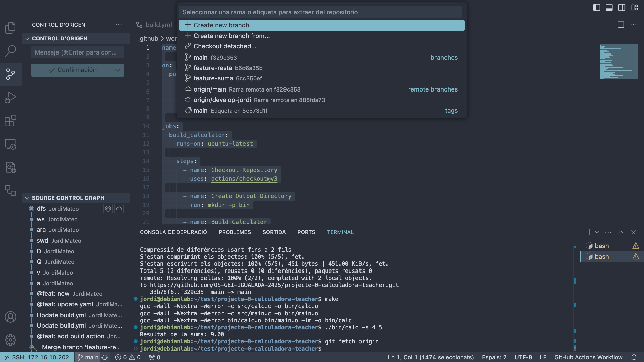Open the Remote Explorer icon
The height and width of the screenshot is (362, 644).
(10, 144)
